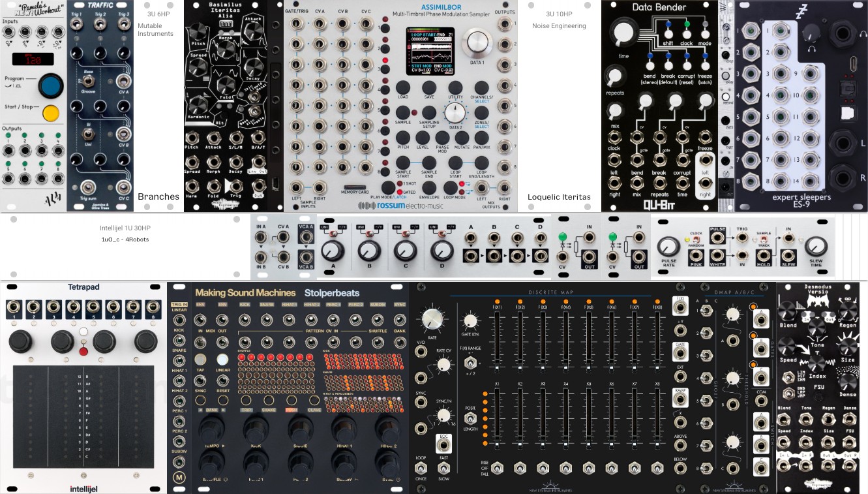Flip the Base/Groove switch on Traffic

(89, 82)
